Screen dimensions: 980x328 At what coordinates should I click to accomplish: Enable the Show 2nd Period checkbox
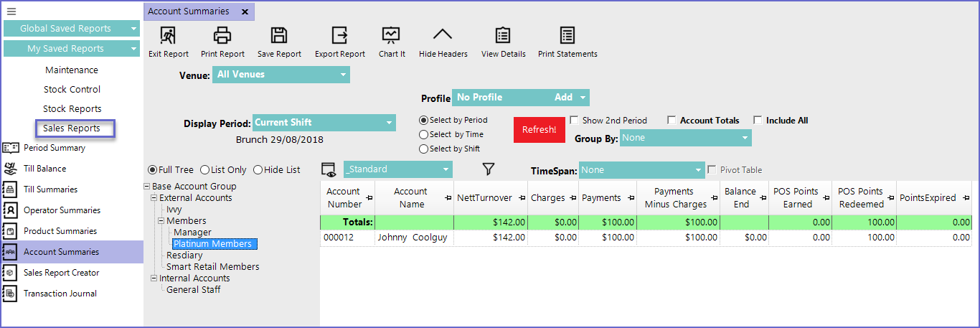point(574,121)
